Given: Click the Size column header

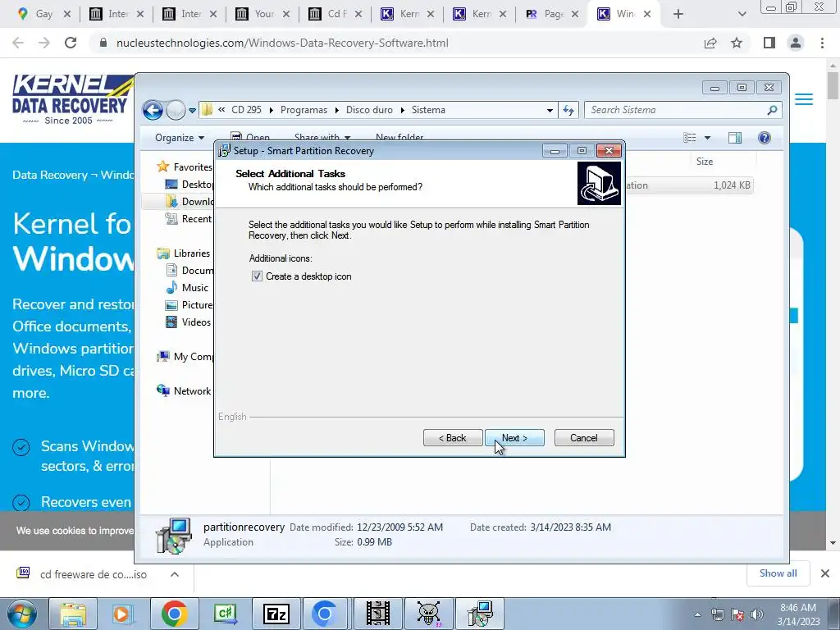Looking at the screenshot, I should [x=704, y=162].
